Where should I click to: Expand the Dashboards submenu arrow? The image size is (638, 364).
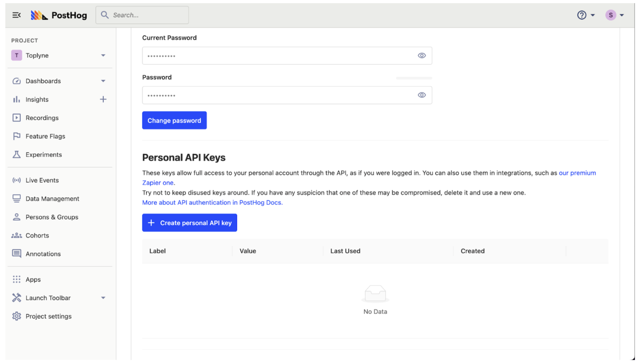pos(103,81)
